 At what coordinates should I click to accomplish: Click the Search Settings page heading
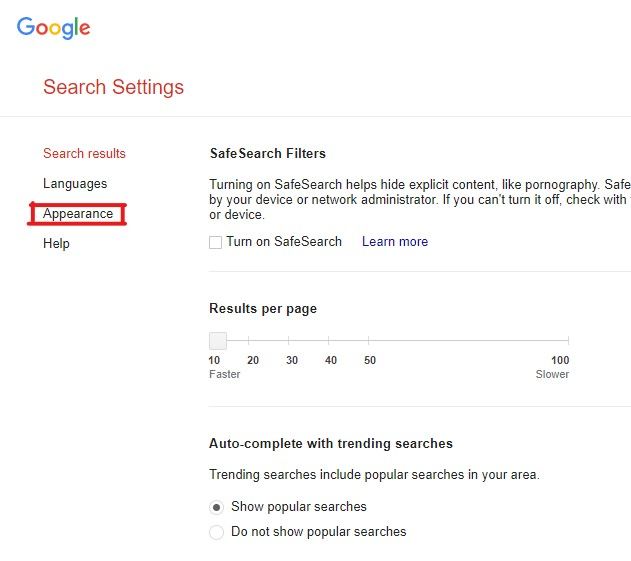tap(113, 87)
